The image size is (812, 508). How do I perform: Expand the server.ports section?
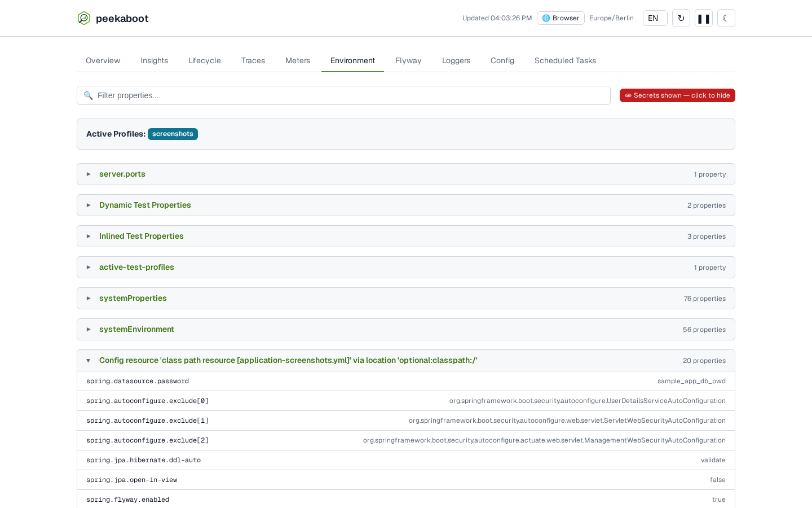406,174
